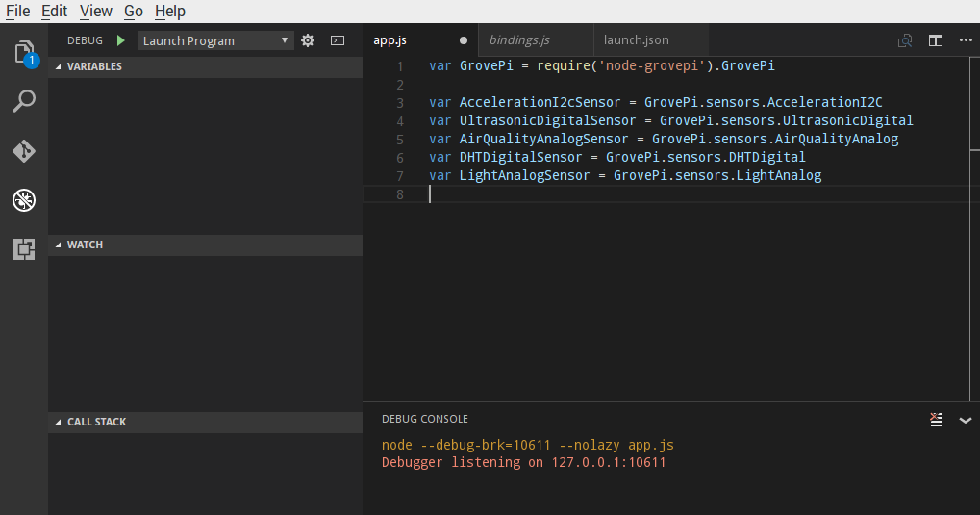980x515 pixels.
Task: Open the Launch Program configuration dropdown
Action: (x=215, y=40)
